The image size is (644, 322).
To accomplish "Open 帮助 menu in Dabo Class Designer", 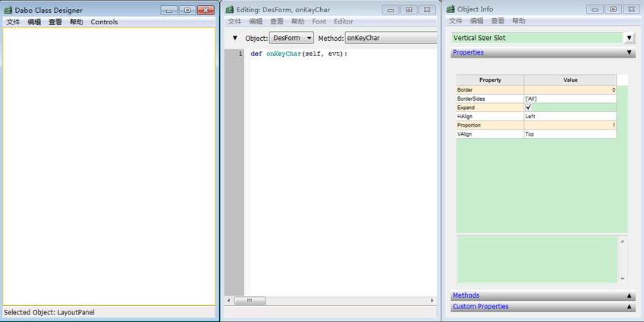I will click(76, 22).
